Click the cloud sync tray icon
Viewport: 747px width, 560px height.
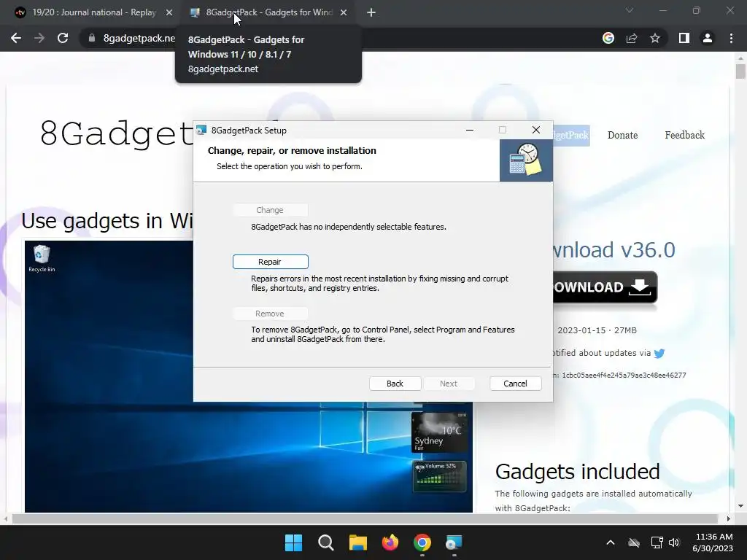point(634,542)
